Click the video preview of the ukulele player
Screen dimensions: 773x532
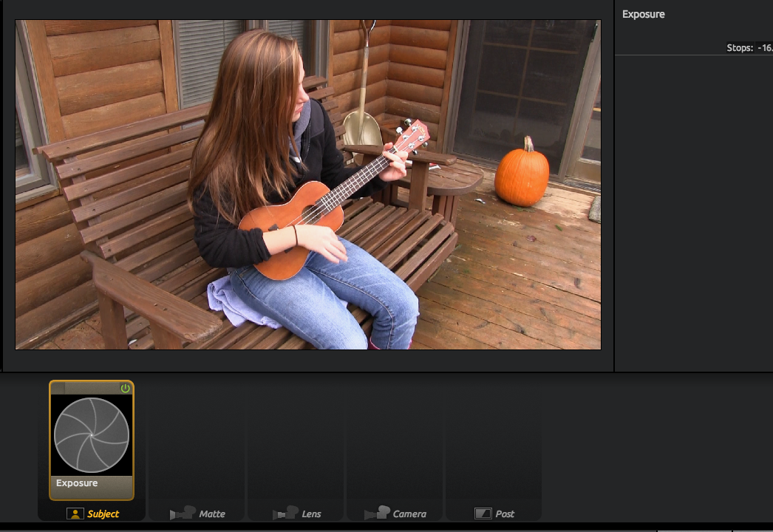point(308,185)
